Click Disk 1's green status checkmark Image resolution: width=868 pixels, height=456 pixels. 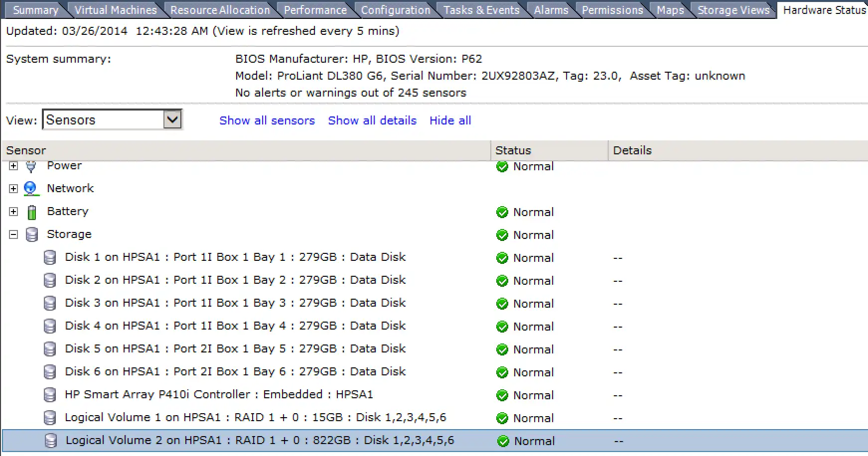click(x=502, y=258)
